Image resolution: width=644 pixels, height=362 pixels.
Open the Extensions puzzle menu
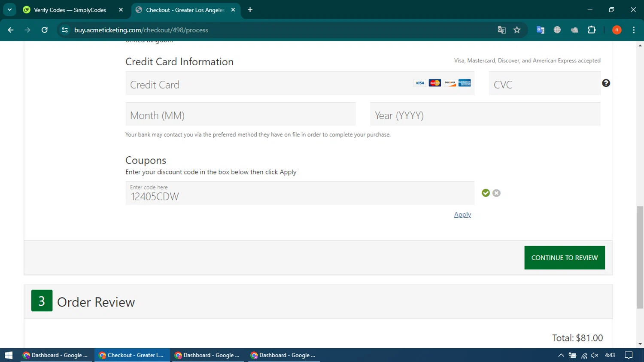(x=592, y=30)
